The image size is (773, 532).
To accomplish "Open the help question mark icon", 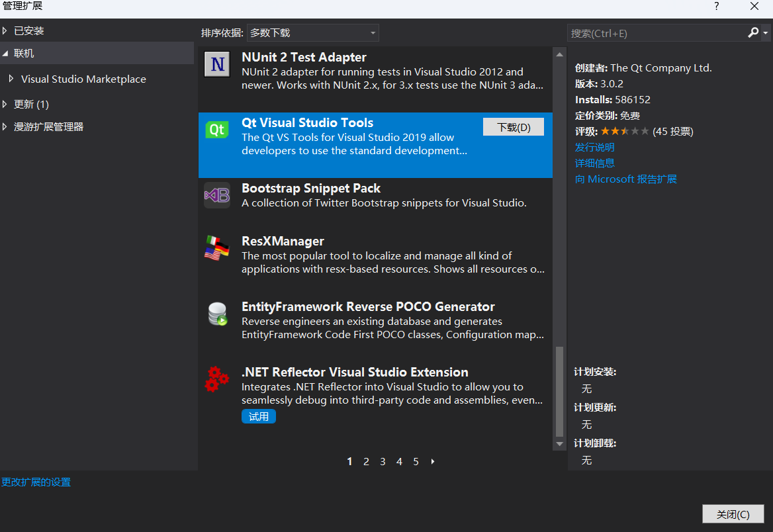I will tap(716, 7).
